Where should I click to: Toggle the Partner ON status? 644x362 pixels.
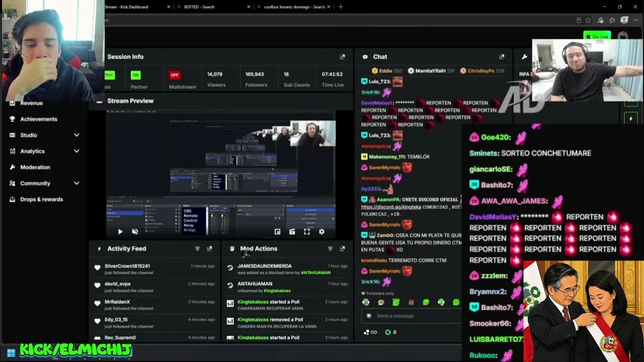click(135, 75)
